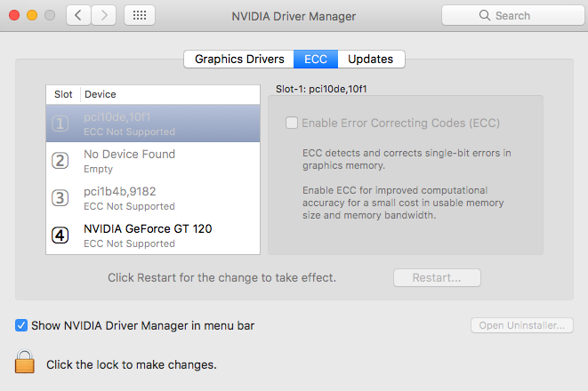The width and height of the screenshot is (588, 391).
Task: Open the Updates tab
Action: click(371, 60)
